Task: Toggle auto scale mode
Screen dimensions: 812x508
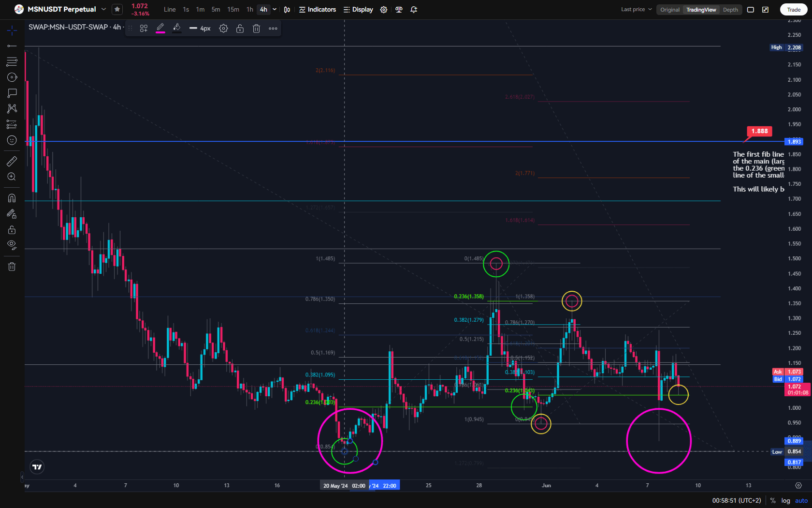Action: point(801,501)
